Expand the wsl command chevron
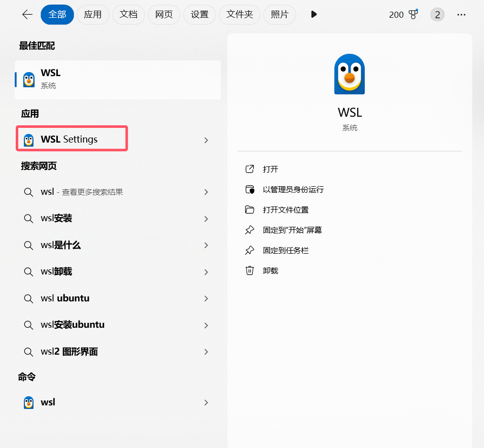 [x=206, y=403]
